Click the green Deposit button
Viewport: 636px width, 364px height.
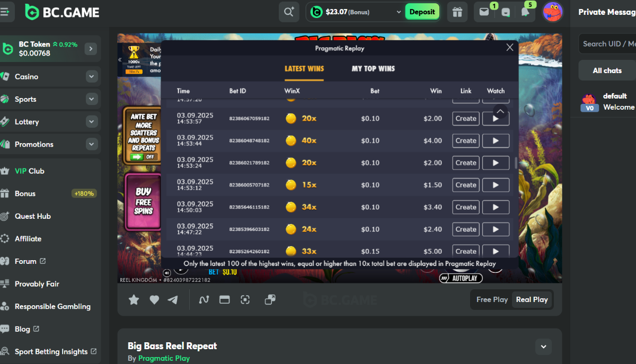422,12
